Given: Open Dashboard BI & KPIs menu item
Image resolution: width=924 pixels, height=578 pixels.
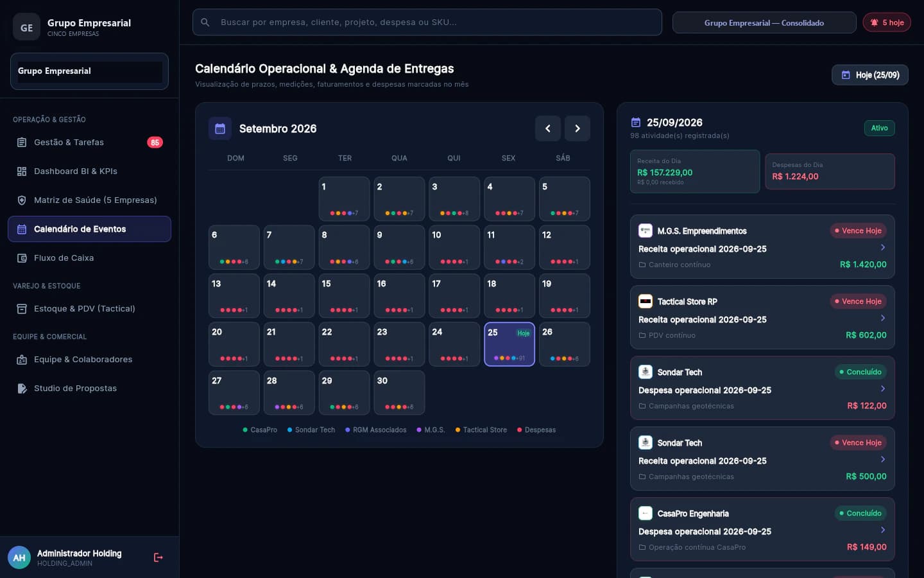Looking at the screenshot, I should 89,171.
